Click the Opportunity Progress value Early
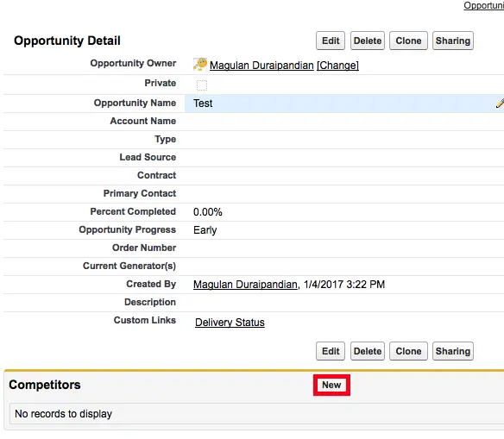The width and height of the screenshot is (504, 439). coord(205,230)
